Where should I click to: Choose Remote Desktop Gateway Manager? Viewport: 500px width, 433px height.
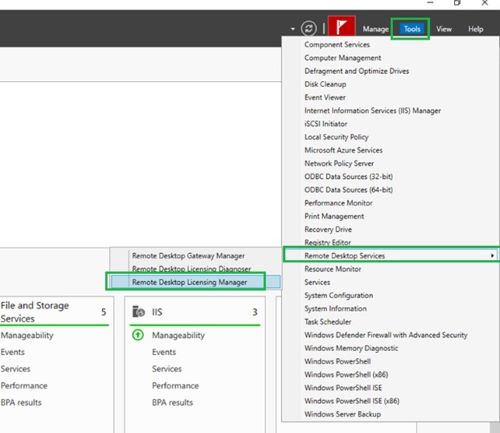[188, 256]
